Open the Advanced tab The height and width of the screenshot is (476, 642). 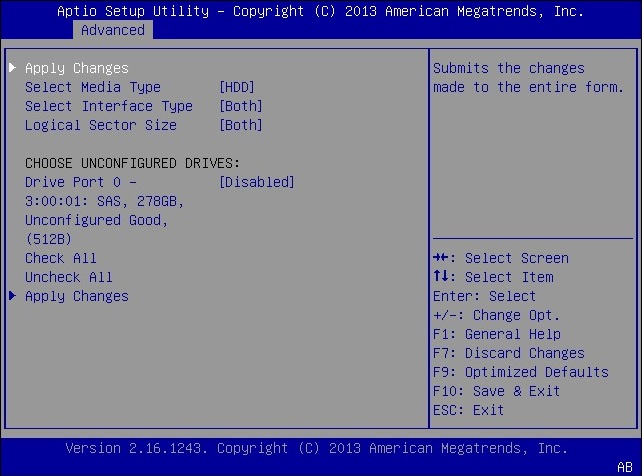coord(113,30)
